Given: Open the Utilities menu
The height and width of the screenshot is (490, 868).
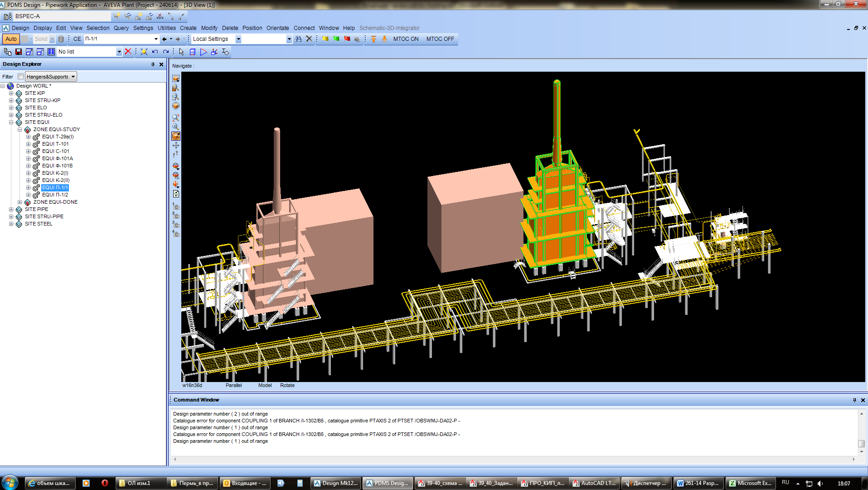Looking at the screenshot, I should click(x=166, y=28).
